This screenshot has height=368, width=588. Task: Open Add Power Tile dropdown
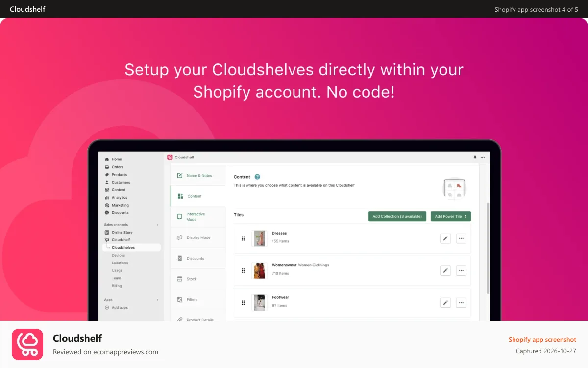(451, 216)
